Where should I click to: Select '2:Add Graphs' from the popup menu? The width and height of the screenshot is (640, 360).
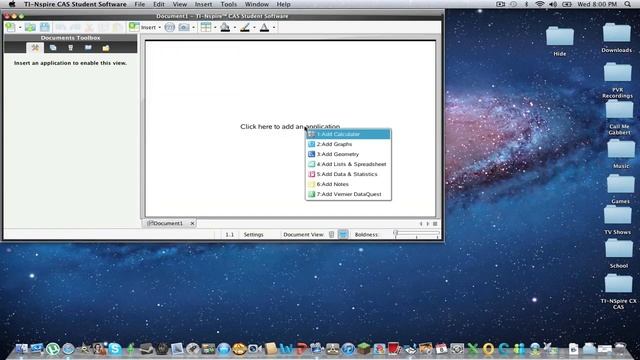(349, 144)
